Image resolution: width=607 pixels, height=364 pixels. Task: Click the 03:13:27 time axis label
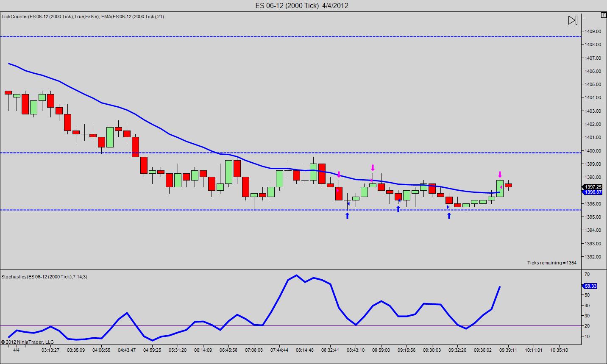tap(50, 350)
